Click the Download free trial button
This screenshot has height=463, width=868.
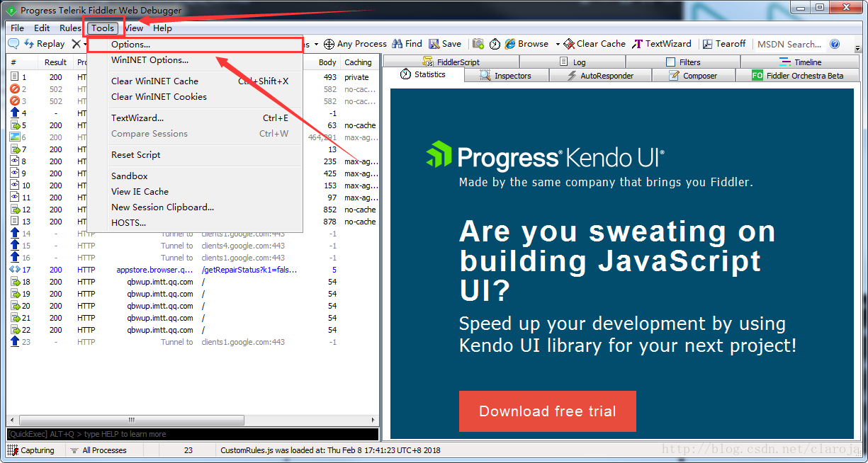548,411
